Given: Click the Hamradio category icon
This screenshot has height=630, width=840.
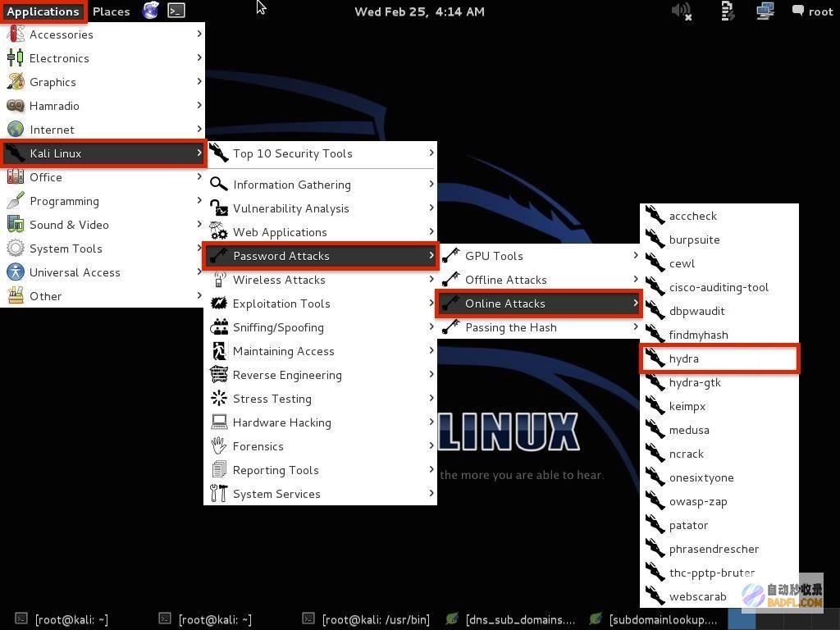Looking at the screenshot, I should tap(15, 106).
